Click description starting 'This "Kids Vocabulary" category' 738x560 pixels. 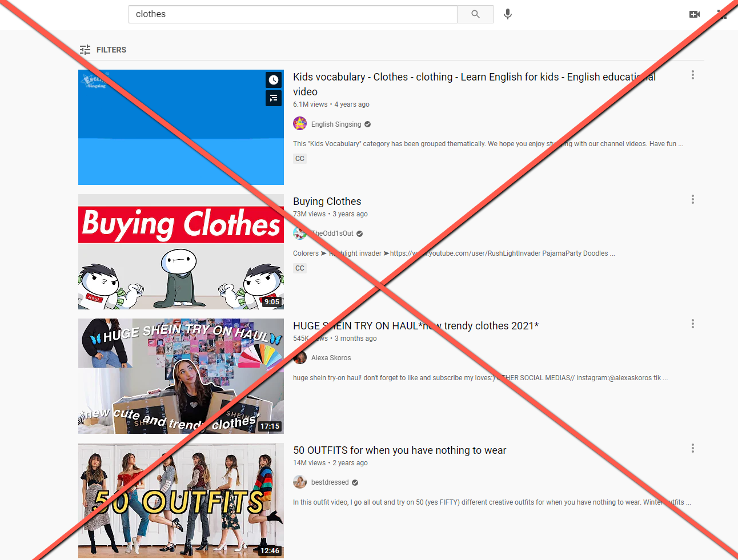(x=488, y=144)
